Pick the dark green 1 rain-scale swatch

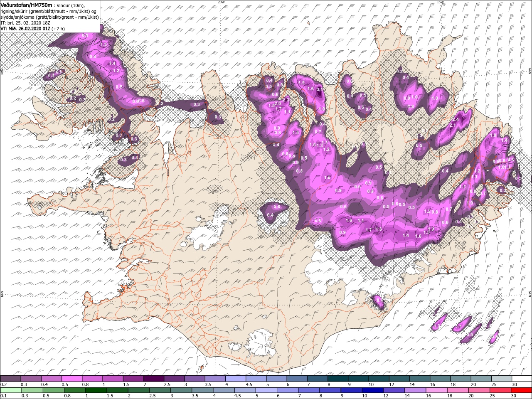(x=96, y=390)
